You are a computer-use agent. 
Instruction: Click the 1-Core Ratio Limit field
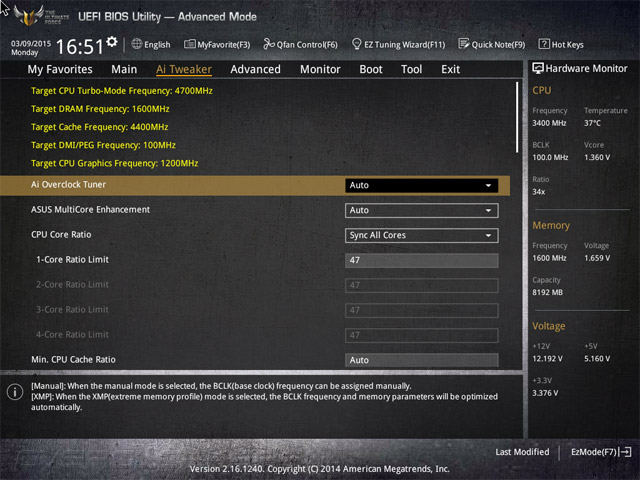[421, 260]
